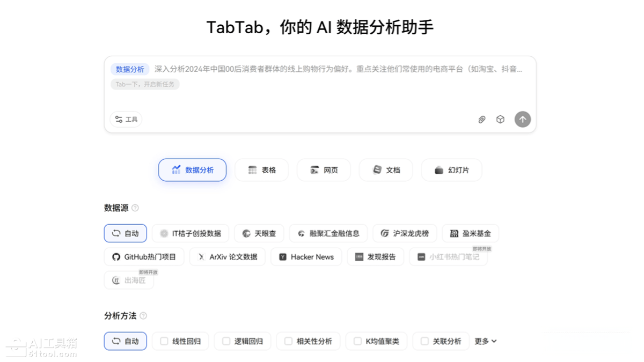Check the 逻辑回归 option
This screenshot has width=644, height=362.
coord(226,341)
